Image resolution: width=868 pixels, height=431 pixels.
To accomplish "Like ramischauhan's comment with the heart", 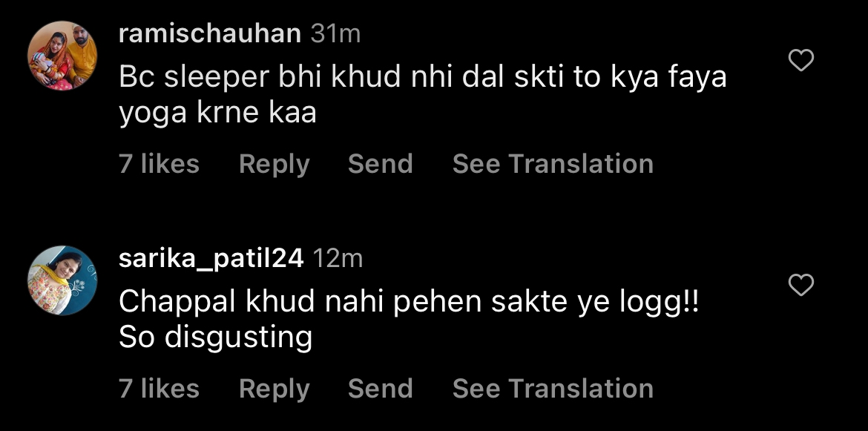I will [x=800, y=61].
